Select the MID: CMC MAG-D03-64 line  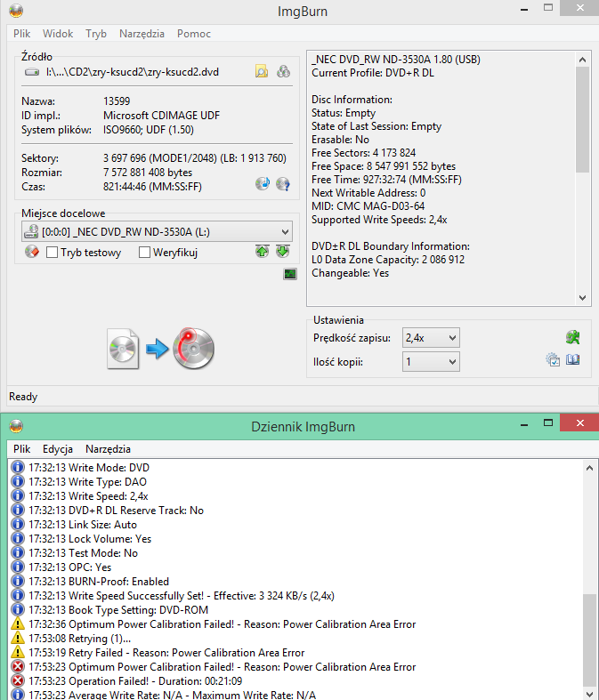[368, 206]
